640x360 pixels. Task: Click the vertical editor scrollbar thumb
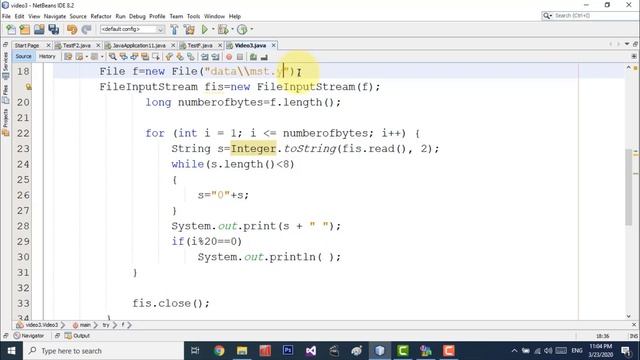(x=629, y=187)
